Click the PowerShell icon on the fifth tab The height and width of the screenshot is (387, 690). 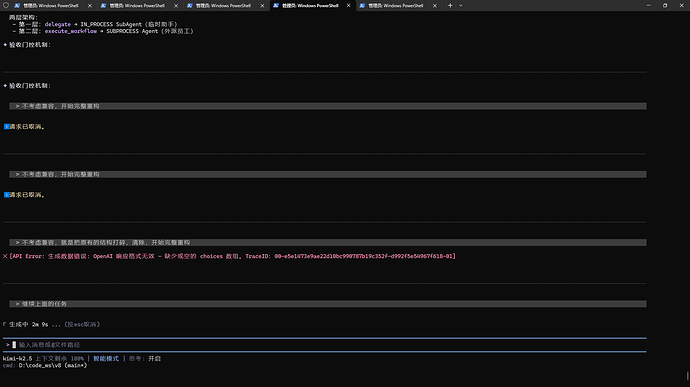[x=362, y=6]
